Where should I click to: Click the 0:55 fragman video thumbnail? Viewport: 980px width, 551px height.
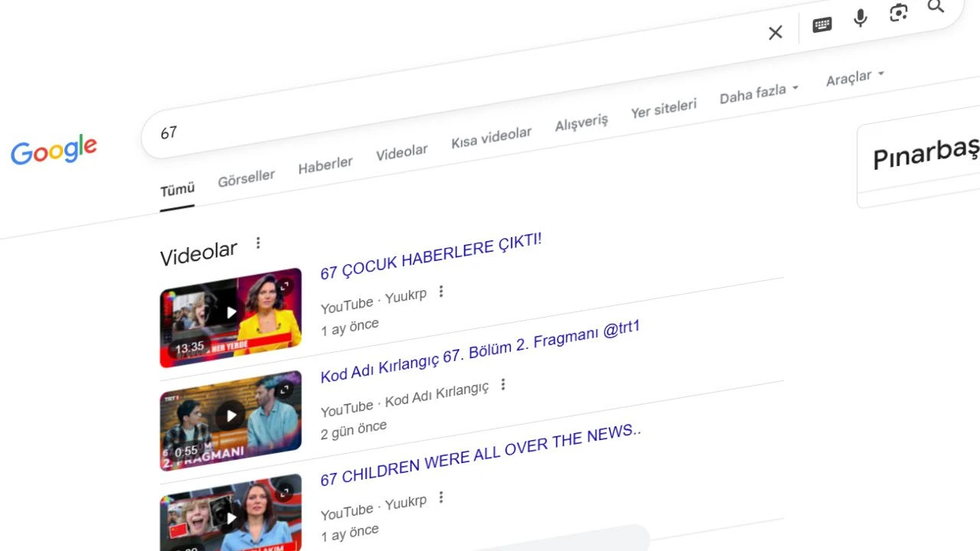(230, 416)
